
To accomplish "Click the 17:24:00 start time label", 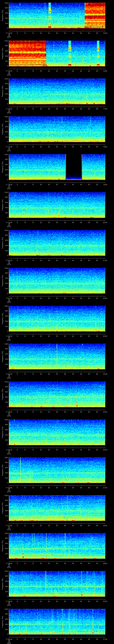I will pos(9,412).
